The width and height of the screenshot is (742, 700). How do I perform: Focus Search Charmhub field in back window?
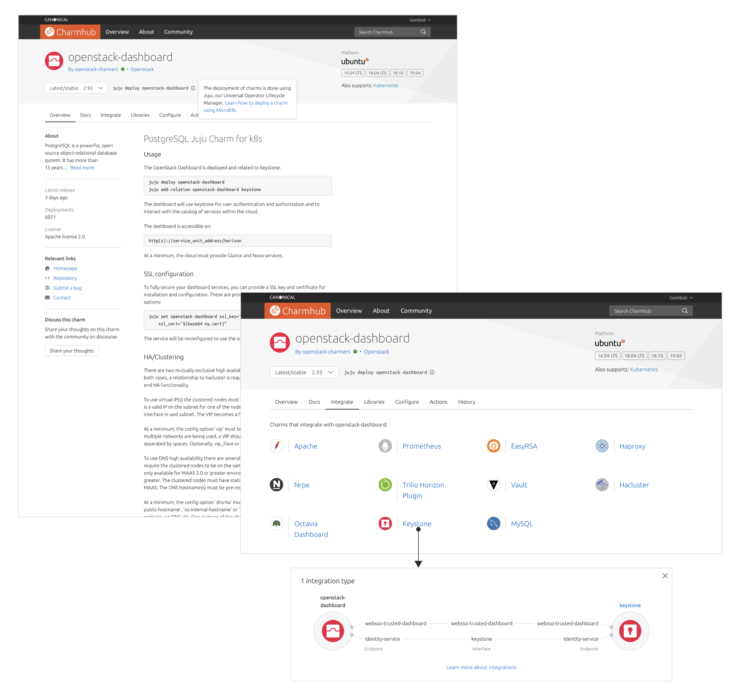[392, 32]
